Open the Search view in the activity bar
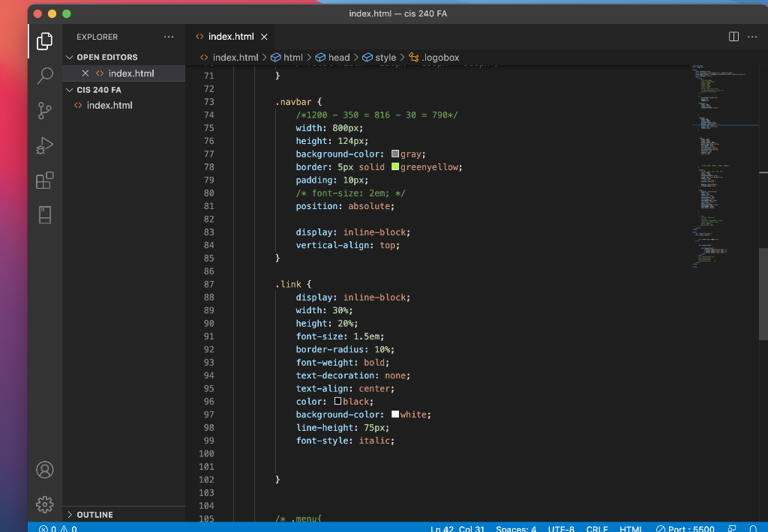 44,76
